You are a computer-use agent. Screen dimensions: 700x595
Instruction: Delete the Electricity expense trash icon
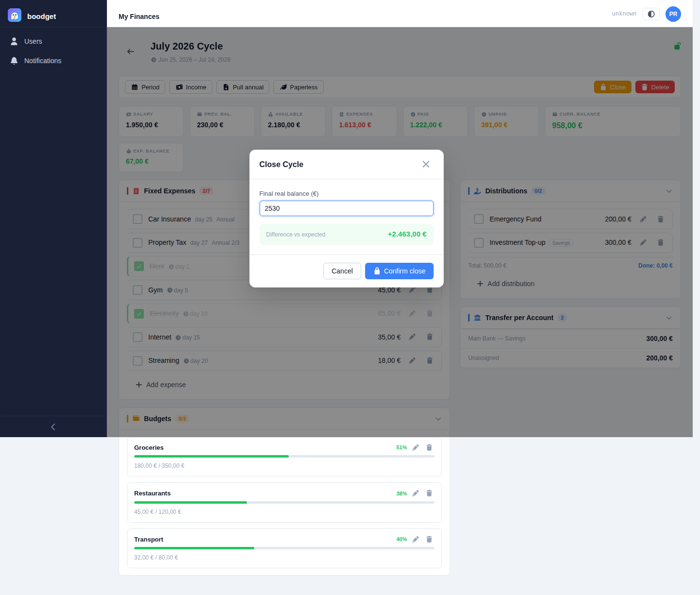pyautogui.click(x=430, y=313)
